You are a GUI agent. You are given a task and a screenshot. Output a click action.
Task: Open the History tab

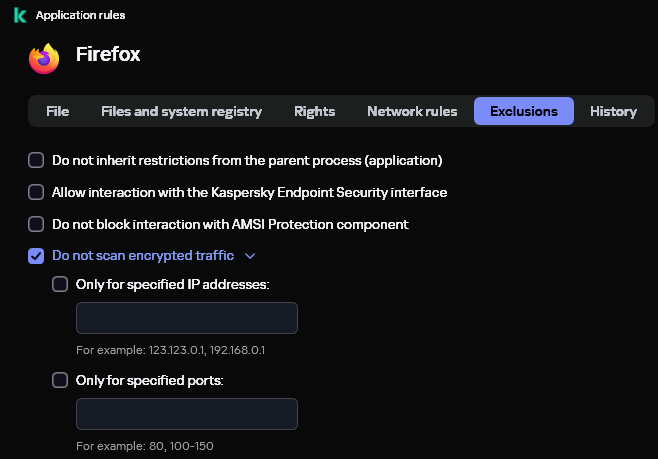[613, 111]
